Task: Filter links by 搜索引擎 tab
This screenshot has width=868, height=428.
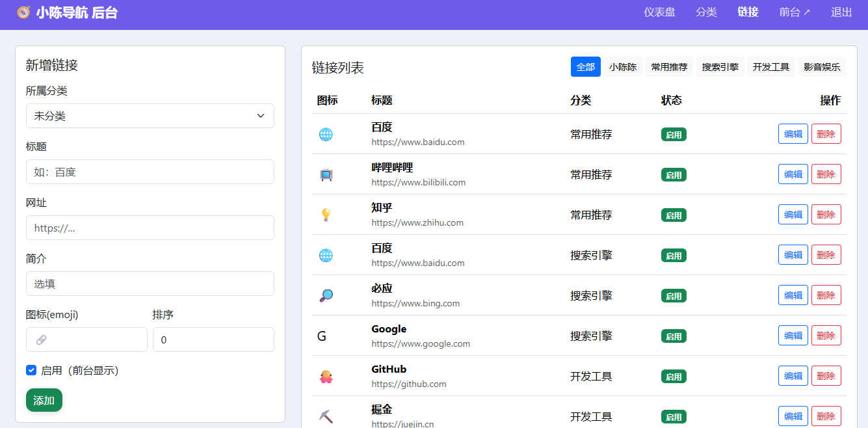Action: [720, 67]
